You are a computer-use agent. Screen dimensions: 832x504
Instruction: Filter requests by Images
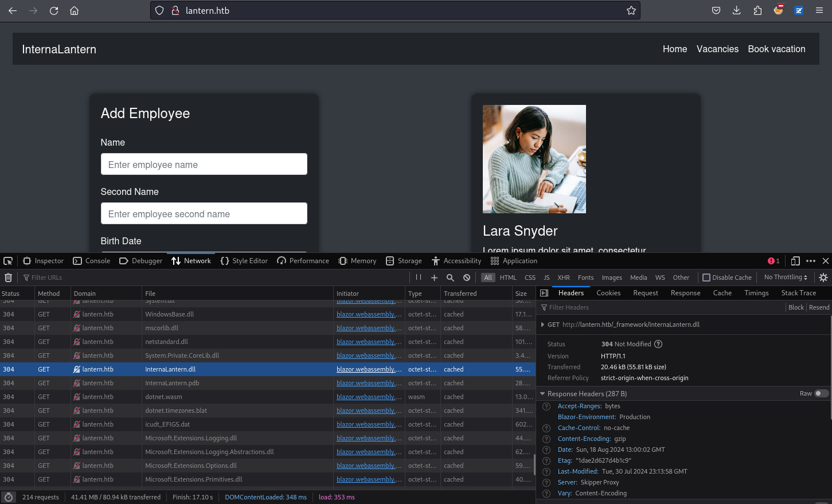pyautogui.click(x=612, y=278)
